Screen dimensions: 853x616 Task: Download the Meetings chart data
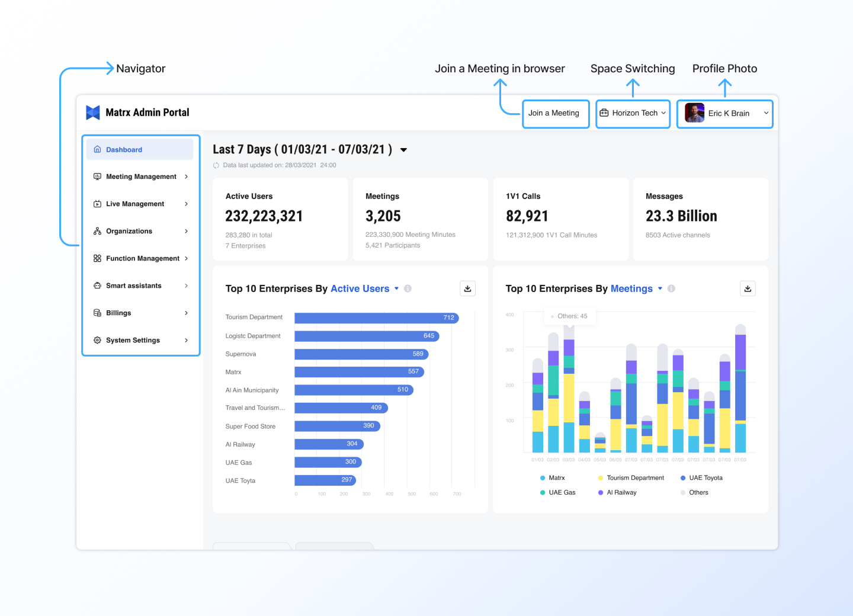tap(748, 288)
